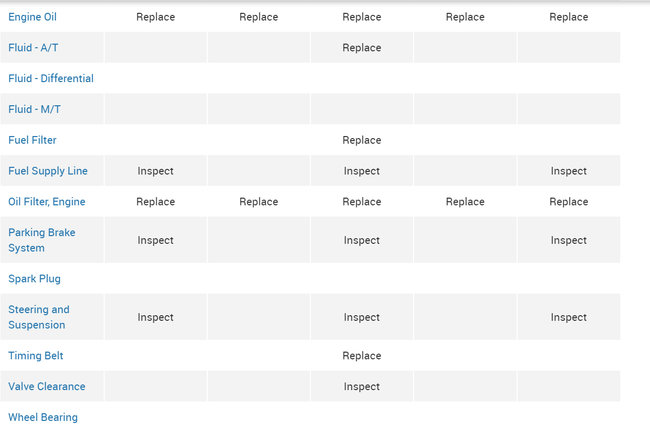Open the Spark Plug link
Image resolution: width=650 pixels, height=443 pixels.
pos(35,279)
